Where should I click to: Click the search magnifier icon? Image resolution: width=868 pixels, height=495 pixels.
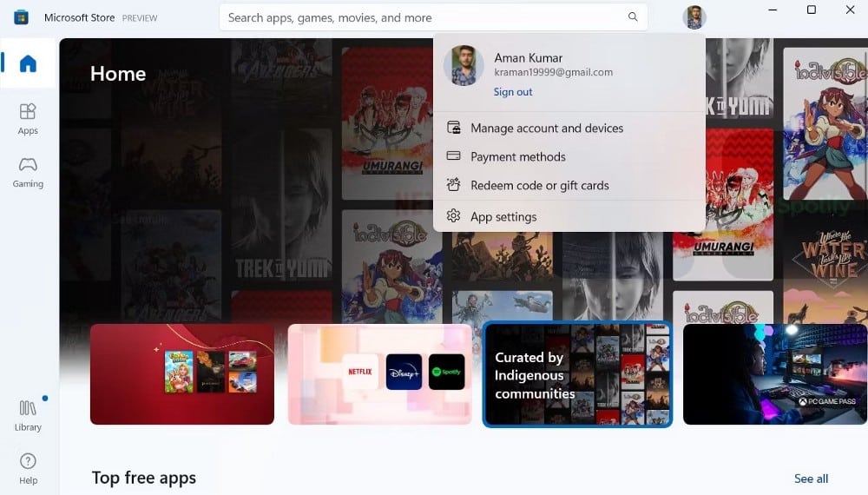click(633, 16)
